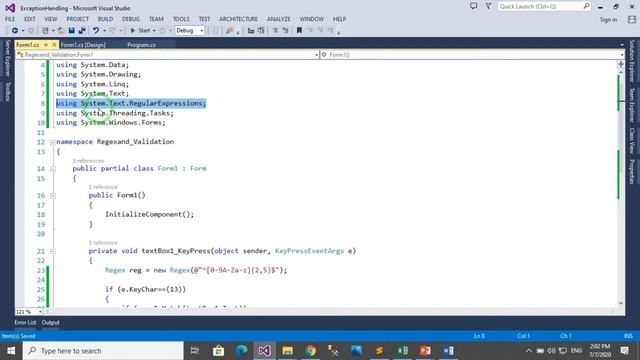Open Microsoft Edge from the taskbar
The image size is (640, 360).
(242, 351)
